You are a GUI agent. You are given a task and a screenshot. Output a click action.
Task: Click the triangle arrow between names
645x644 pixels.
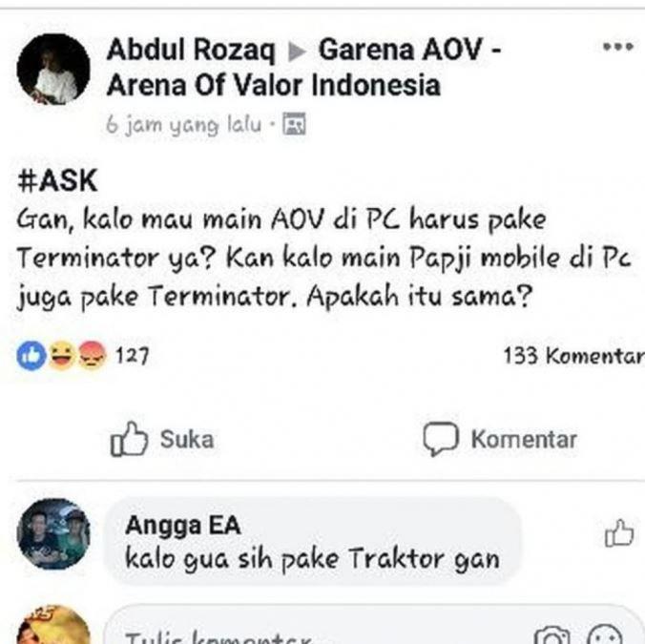point(297,52)
